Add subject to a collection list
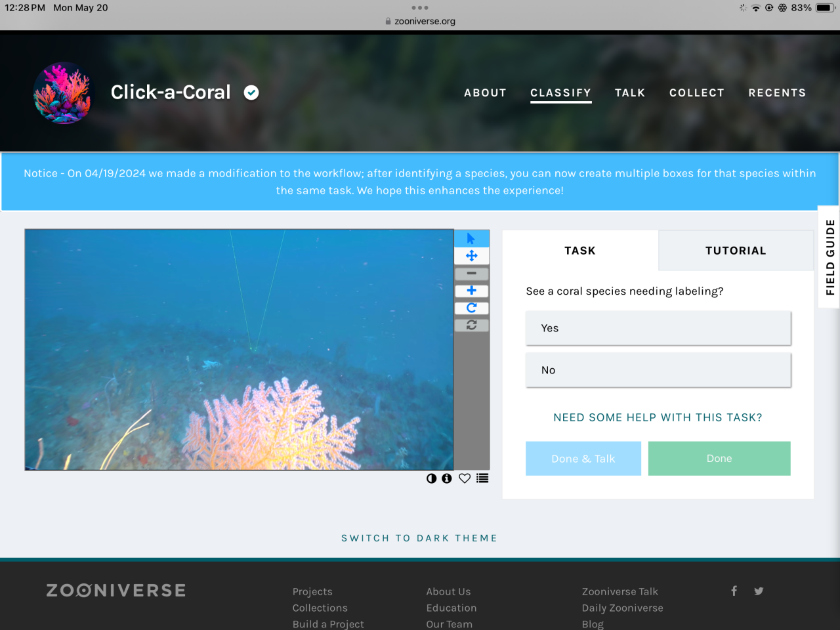 pyautogui.click(x=482, y=478)
